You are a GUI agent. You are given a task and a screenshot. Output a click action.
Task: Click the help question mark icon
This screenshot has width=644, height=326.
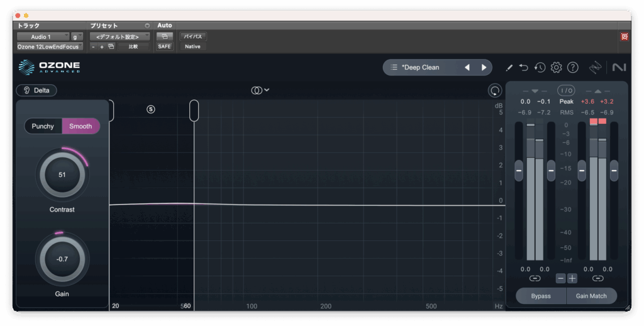click(x=572, y=67)
